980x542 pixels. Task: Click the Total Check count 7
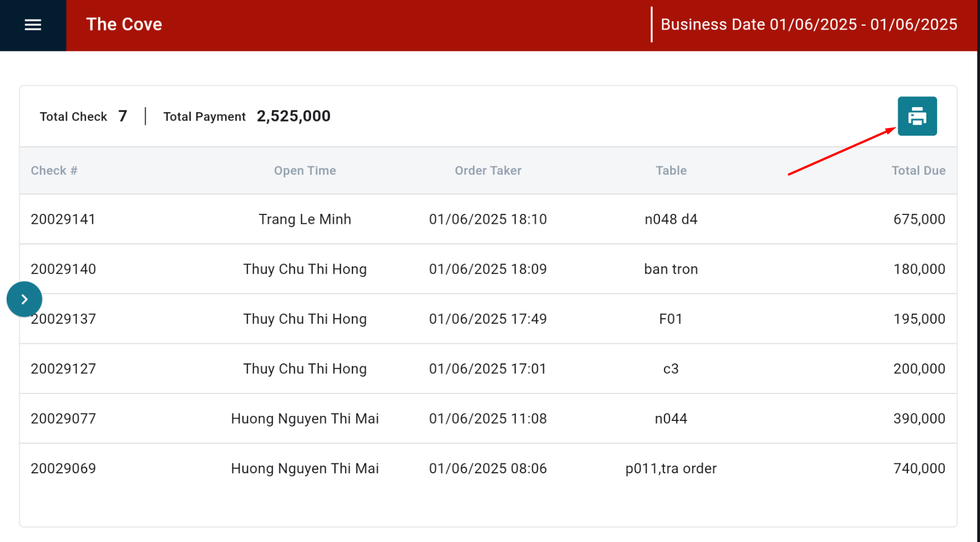tap(123, 116)
